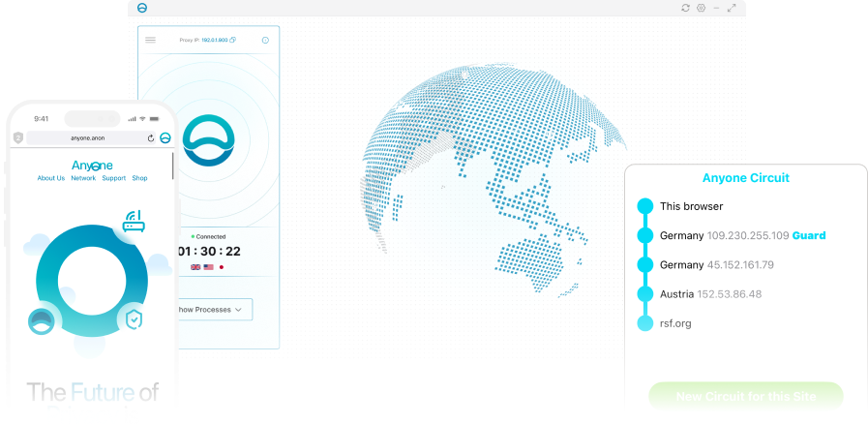Click the router icon on the ring graphic
Screen dimensions: 868x424
(134, 222)
